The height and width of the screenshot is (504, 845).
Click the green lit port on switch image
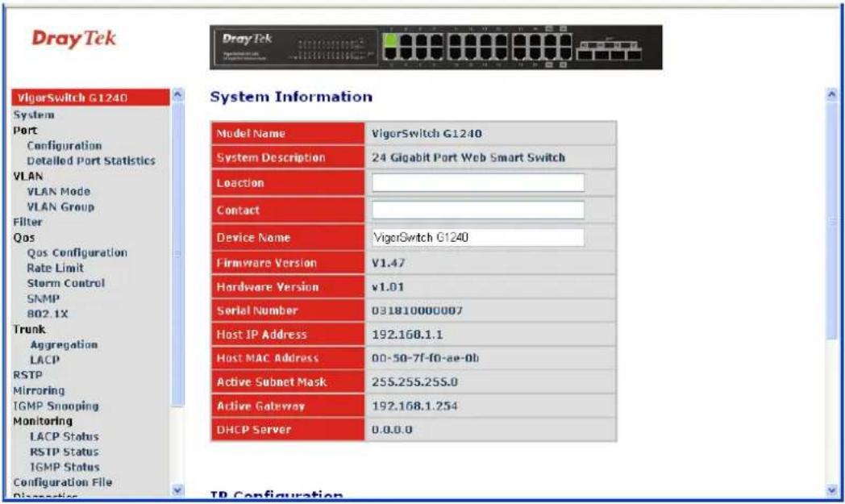pyautogui.click(x=391, y=40)
